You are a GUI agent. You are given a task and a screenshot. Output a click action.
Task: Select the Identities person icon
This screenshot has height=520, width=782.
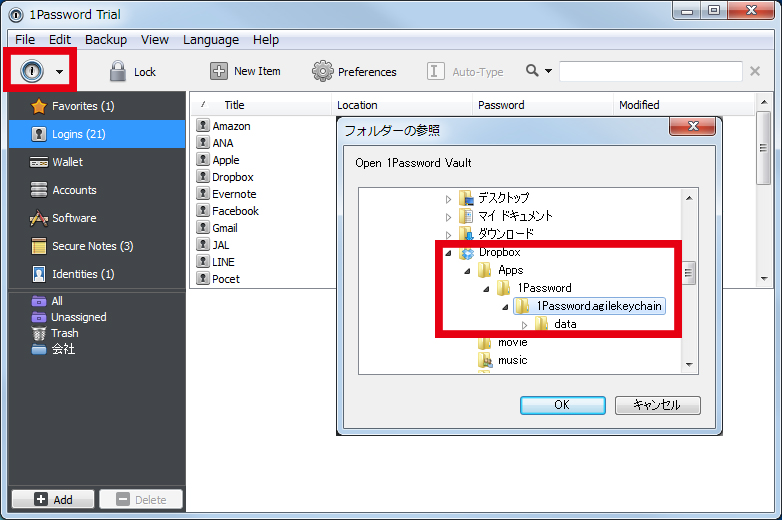pyautogui.click(x=38, y=274)
